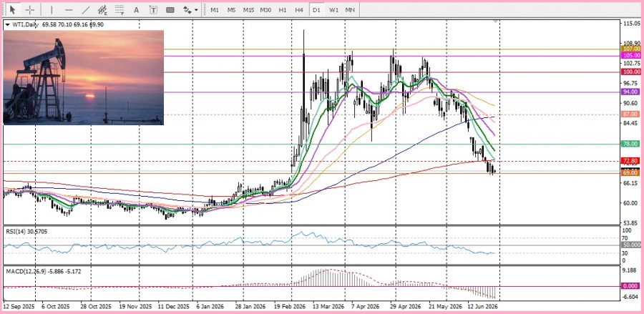Select the 105.00 magenta level label
The width and height of the screenshot is (644, 314).
631,55
